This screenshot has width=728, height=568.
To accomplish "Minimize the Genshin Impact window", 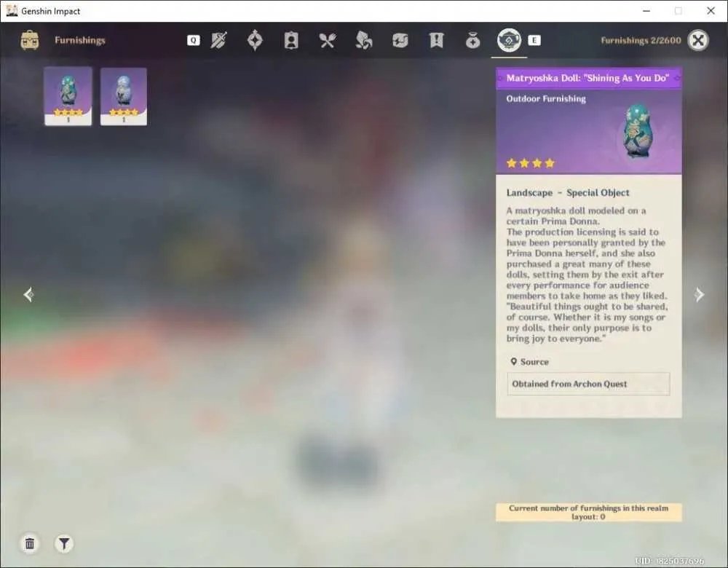I will (x=646, y=11).
